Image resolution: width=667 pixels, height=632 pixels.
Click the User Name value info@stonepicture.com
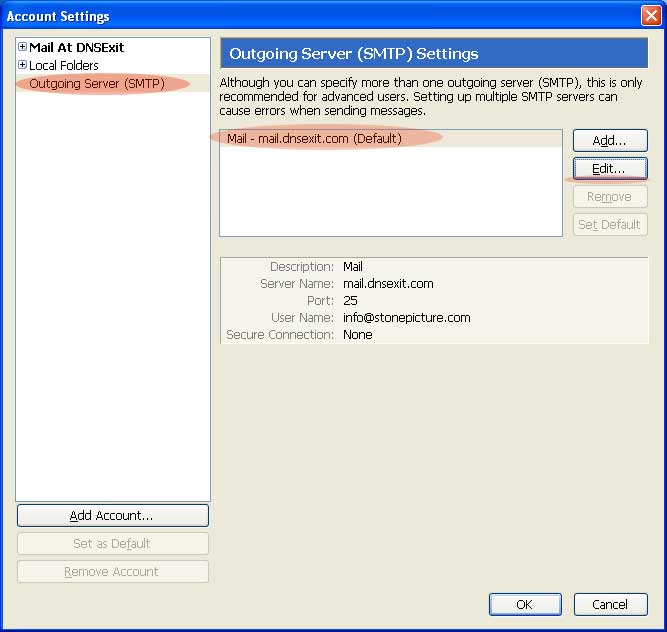pyautogui.click(x=406, y=318)
